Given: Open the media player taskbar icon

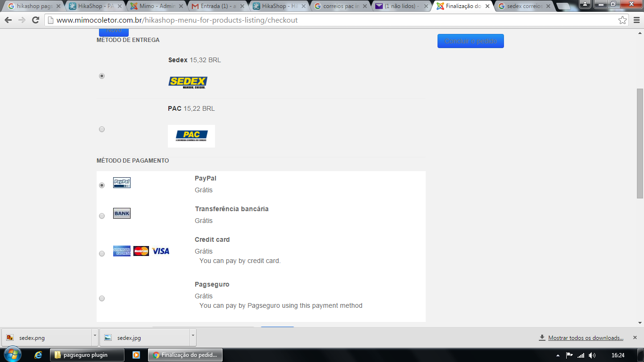Looking at the screenshot, I should point(136,355).
